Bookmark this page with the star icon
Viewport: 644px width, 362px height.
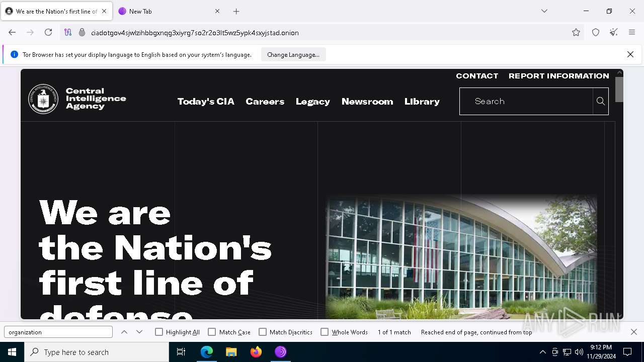(x=576, y=32)
